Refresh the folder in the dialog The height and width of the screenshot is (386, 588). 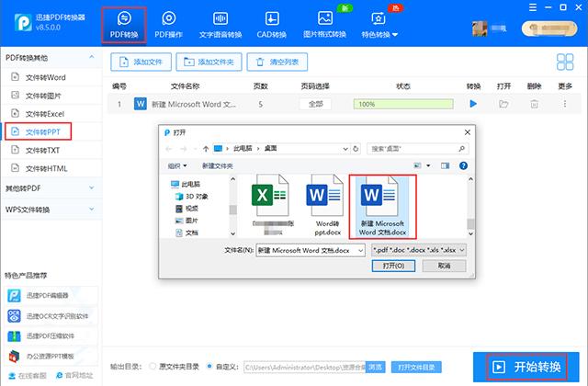[356, 149]
